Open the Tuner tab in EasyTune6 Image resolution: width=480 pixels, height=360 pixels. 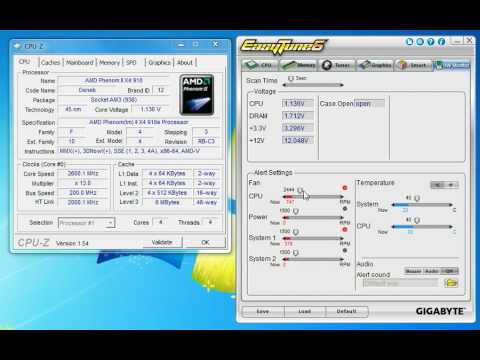[x=337, y=65]
